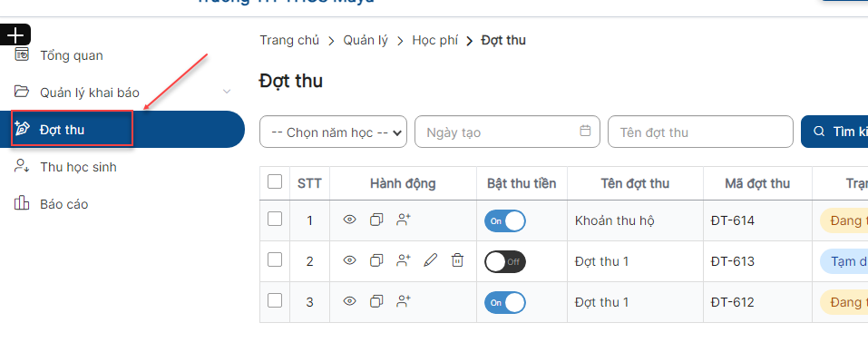Image resolution: width=868 pixels, height=362 pixels.
Task: Copy the ĐT-614 collection entry
Action: [x=376, y=220]
